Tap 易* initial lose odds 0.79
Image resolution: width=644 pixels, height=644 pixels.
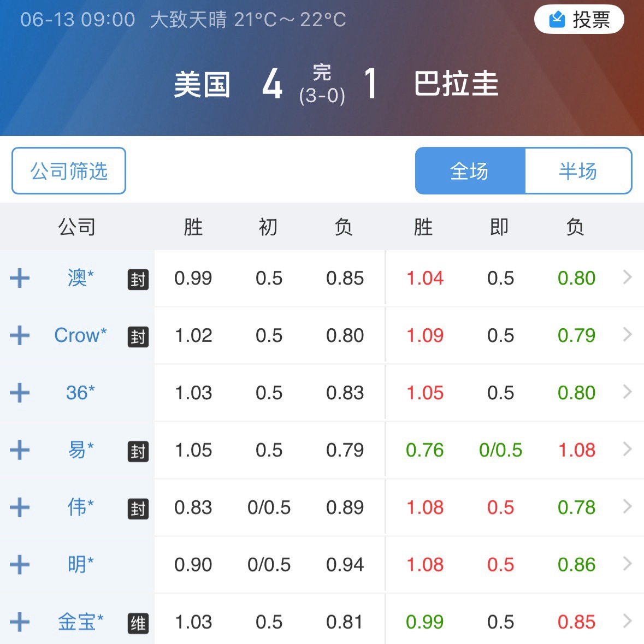click(x=345, y=450)
